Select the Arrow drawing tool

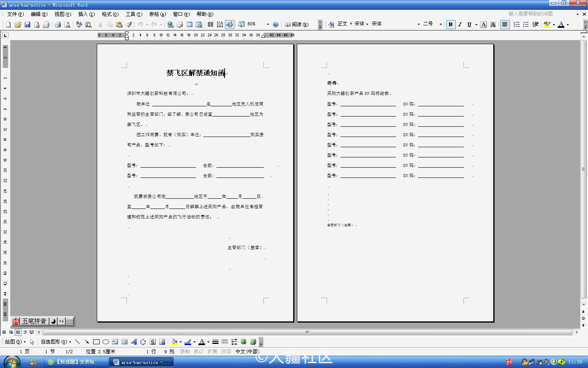pyautogui.click(x=87, y=342)
